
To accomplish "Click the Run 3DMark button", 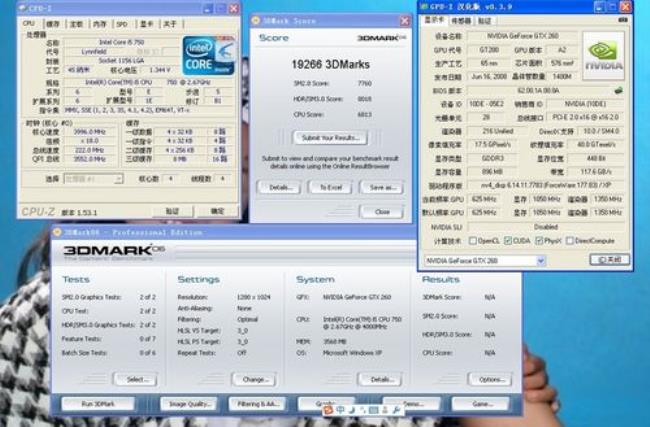I will [98, 403].
